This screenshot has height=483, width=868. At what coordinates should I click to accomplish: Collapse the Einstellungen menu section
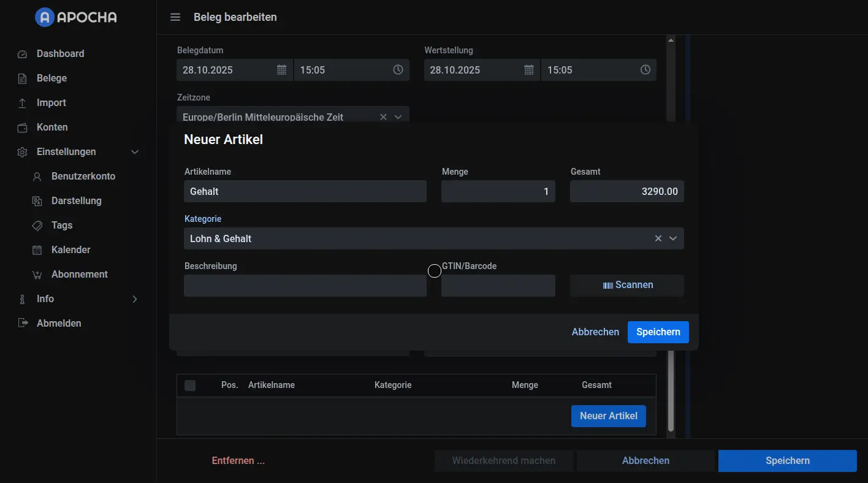pyautogui.click(x=135, y=152)
